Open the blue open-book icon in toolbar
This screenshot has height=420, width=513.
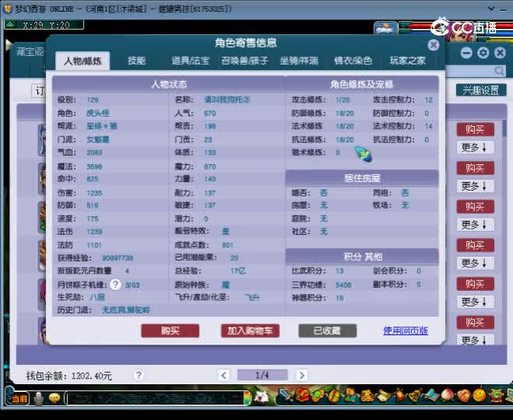[x=431, y=395]
